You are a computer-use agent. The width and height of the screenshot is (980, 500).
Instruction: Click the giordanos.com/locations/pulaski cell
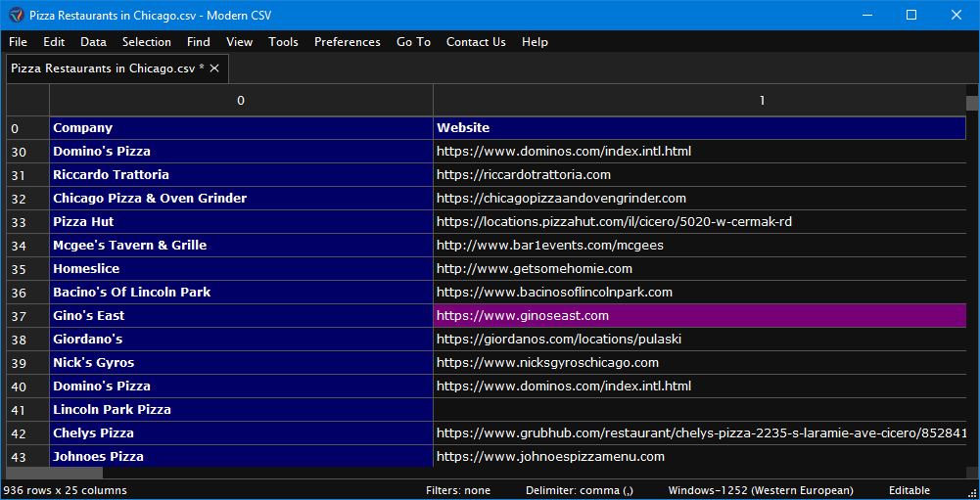tap(699, 340)
